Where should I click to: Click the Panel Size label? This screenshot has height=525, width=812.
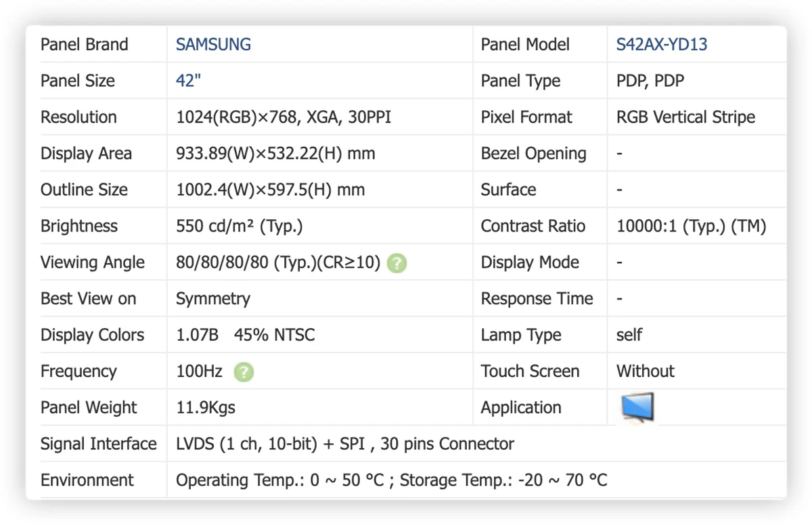click(78, 81)
